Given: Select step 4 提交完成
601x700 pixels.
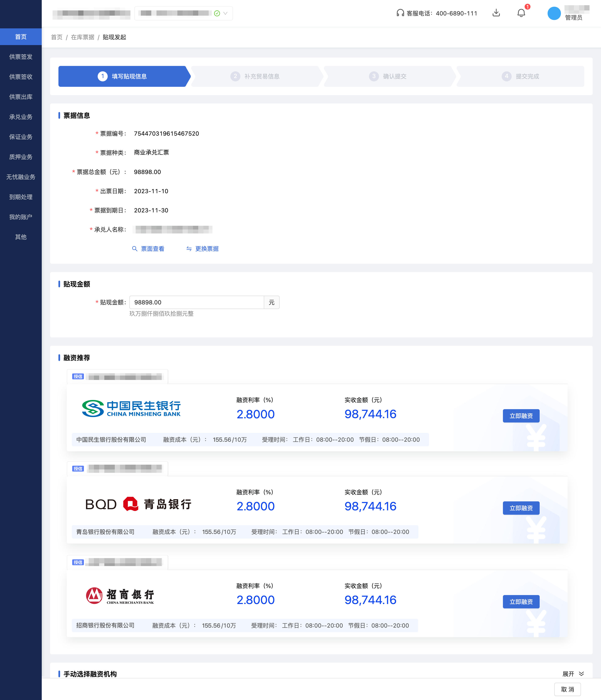Looking at the screenshot, I should tap(521, 76).
